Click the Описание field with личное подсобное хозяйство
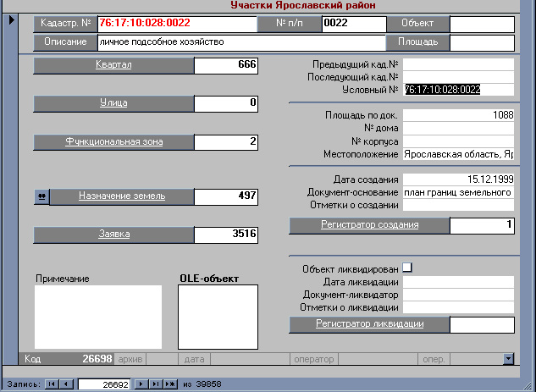 240,41
